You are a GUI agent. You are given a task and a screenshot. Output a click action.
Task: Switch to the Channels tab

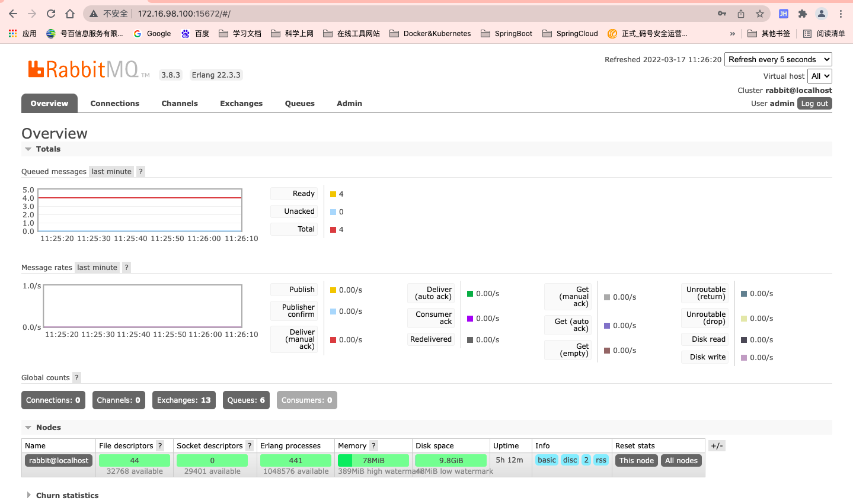(180, 103)
